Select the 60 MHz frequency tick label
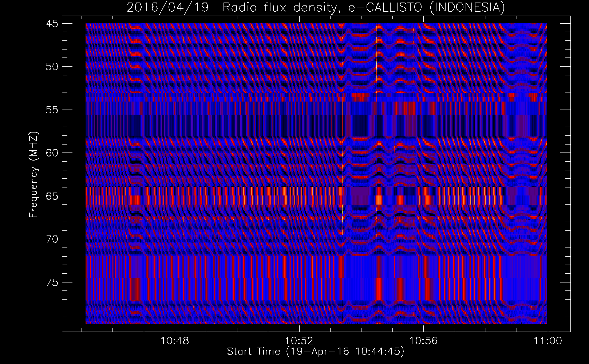 tap(51, 153)
